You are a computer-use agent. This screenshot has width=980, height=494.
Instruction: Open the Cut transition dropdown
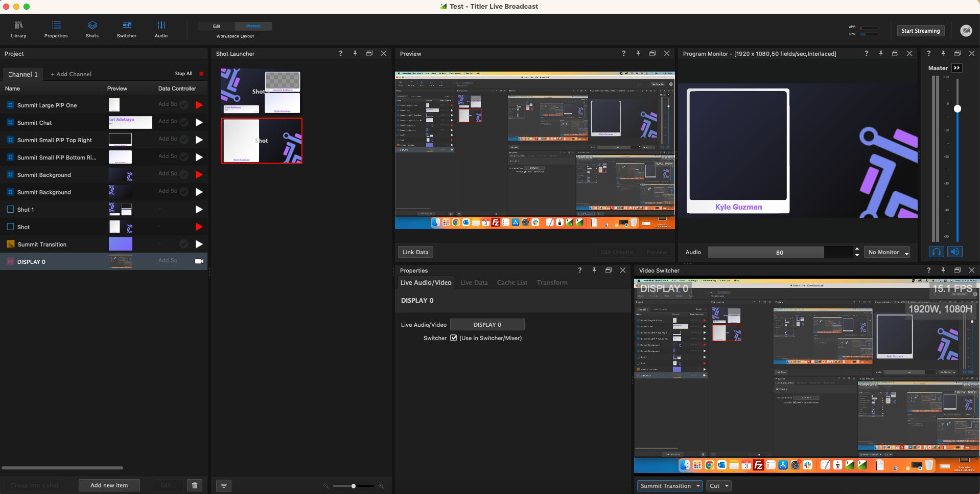point(719,486)
